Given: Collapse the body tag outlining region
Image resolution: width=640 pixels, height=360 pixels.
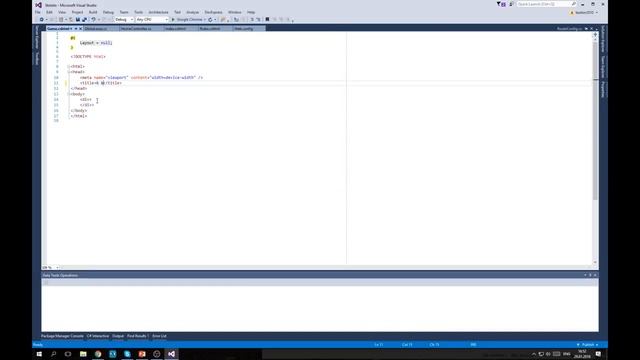Looking at the screenshot, I should (x=69, y=94).
